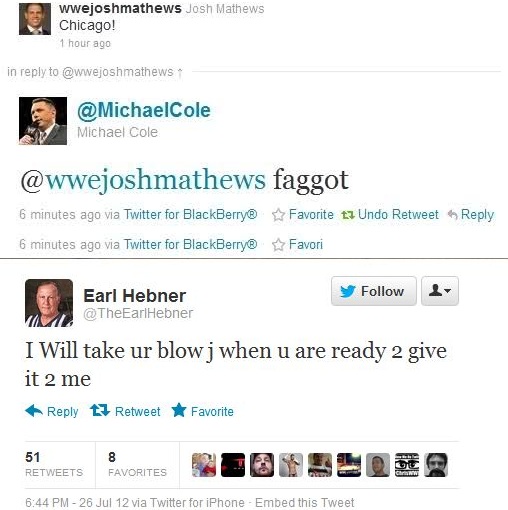
Task: Favorite Earl Hebner's tweet
Action: (203, 411)
